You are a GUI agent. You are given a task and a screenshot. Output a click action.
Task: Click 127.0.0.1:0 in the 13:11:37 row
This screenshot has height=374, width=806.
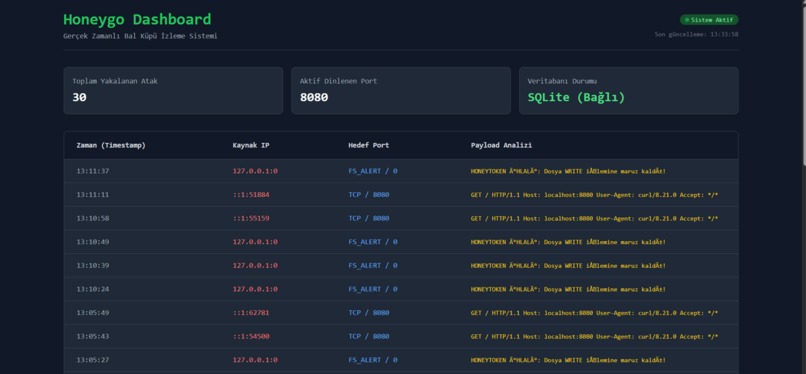click(x=255, y=171)
